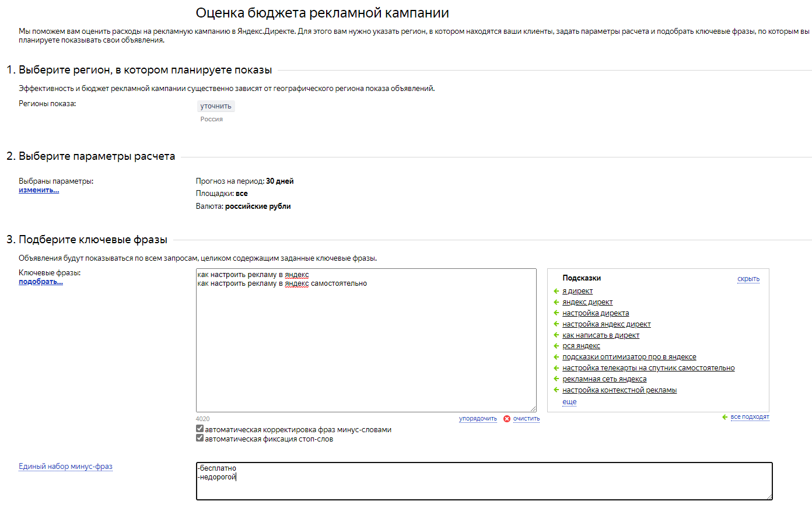The height and width of the screenshot is (508, 812).
Task: Select hint 'настройка яндекс директ'
Action: (607, 324)
